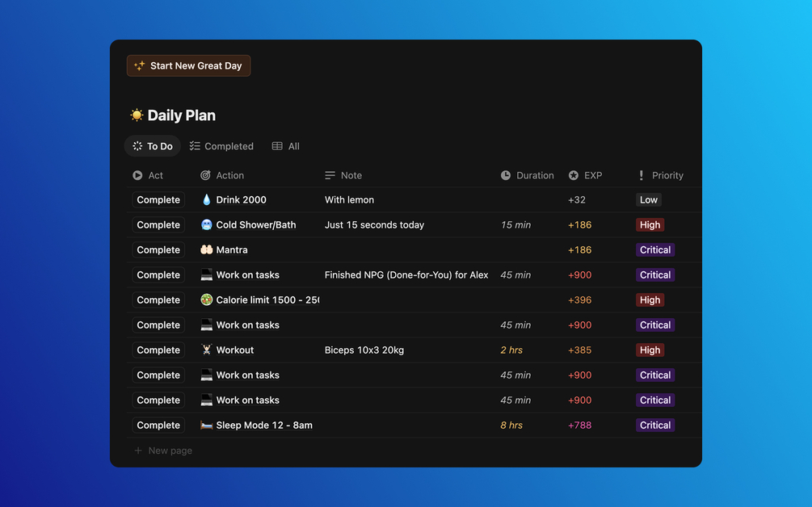The width and height of the screenshot is (812, 507).
Task: Open the Workout action name
Action: [x=234, y=350]
